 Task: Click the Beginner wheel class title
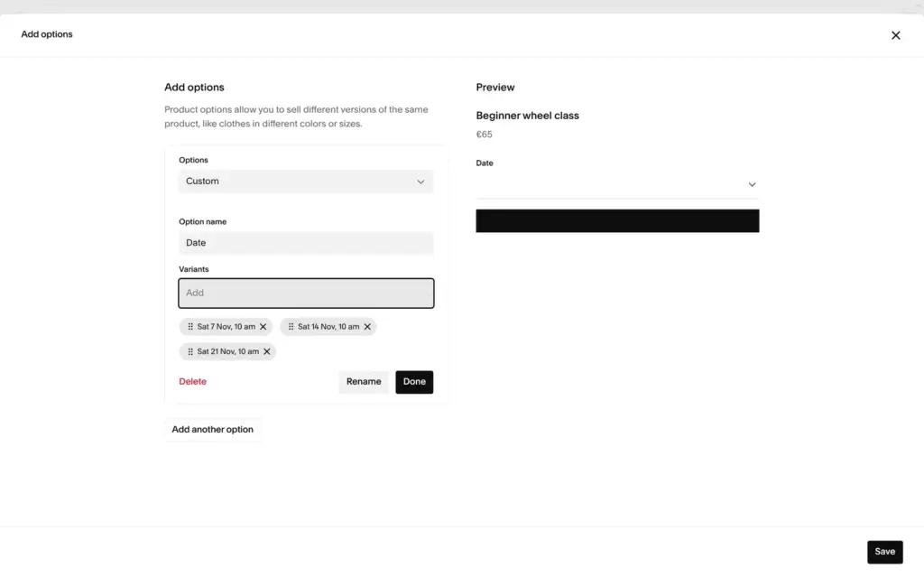527,116
